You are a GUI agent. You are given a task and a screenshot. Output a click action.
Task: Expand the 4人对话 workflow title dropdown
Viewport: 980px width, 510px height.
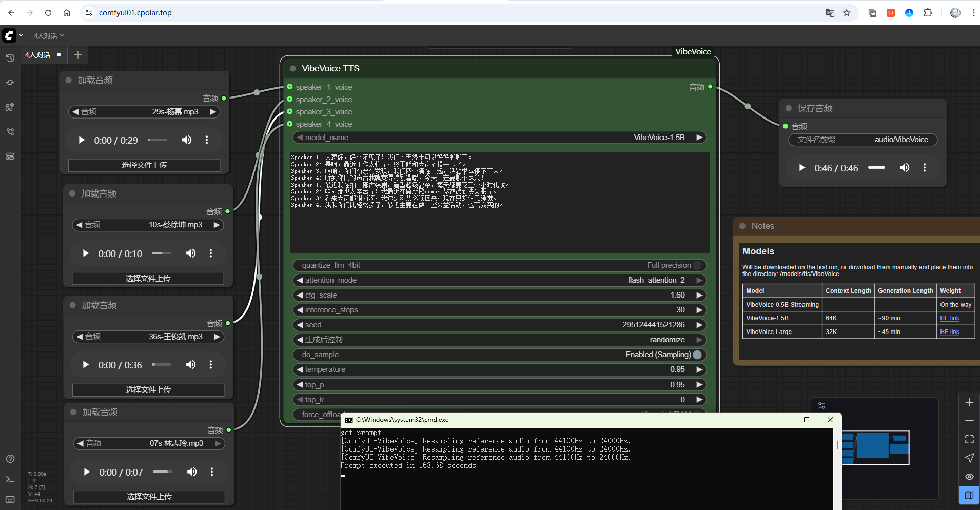pos(49,36)
